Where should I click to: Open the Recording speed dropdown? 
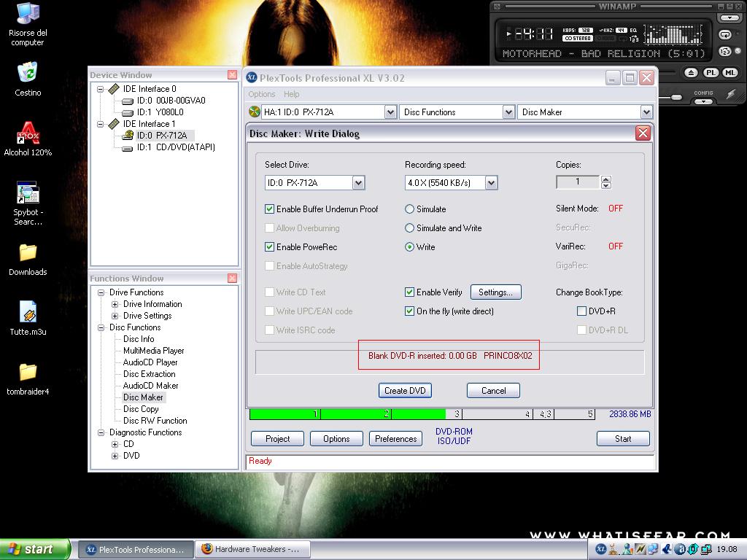[491, 182]
